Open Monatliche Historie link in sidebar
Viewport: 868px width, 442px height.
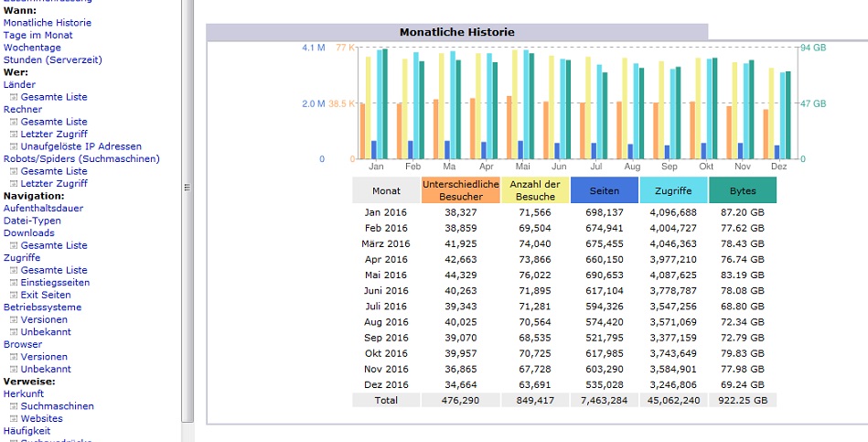(48, 23)
